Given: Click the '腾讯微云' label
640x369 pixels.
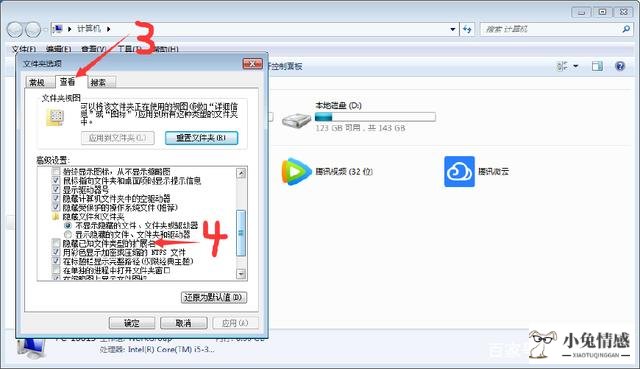Looking at the screenshot, I should [493, 171].
